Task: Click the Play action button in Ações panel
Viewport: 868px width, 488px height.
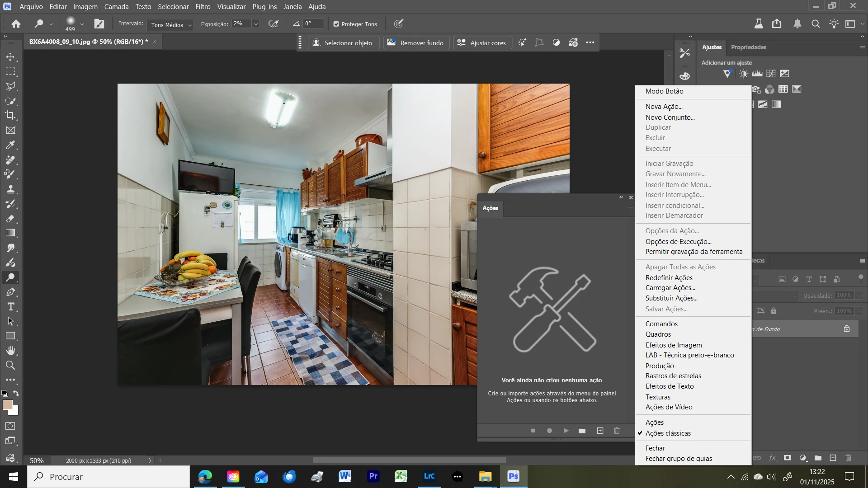Action: coord(566,431)
